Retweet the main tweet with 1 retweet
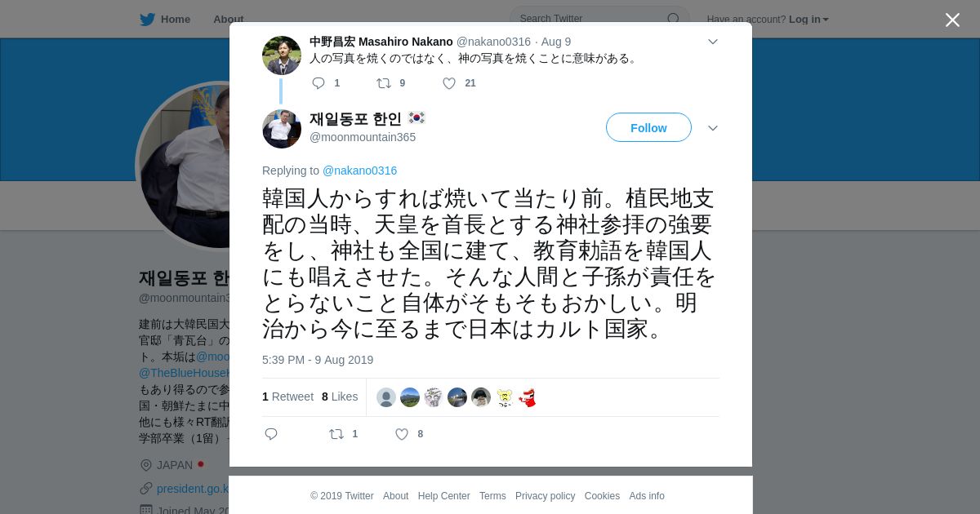The width and height of the screenshot is (980, 514). (x=336, y=434)
